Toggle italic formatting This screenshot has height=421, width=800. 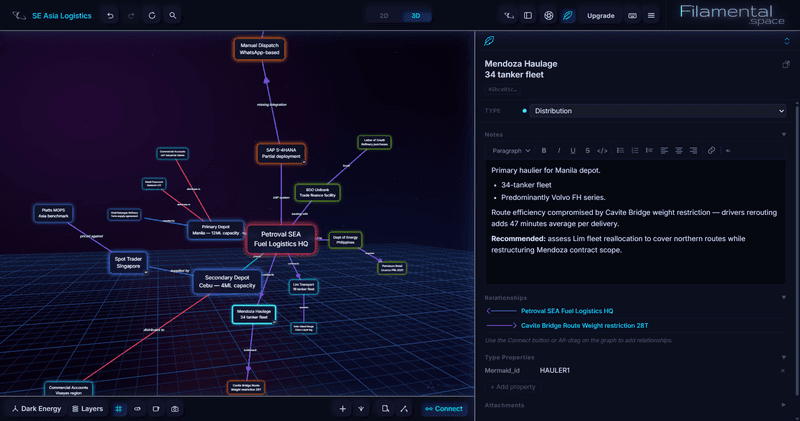point(559,151)
